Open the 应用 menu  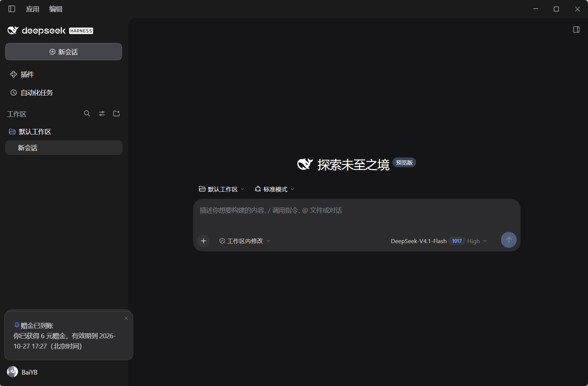click(x=33, y=9)
